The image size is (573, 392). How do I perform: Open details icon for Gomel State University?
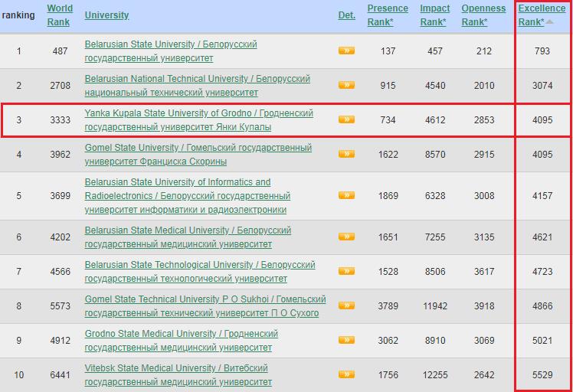click(346, 154)
